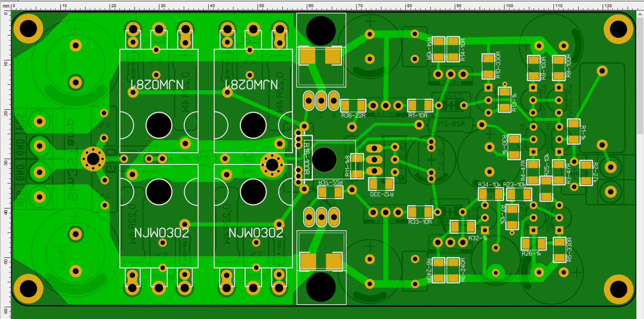Screen dimensions: 644x319
Task: Click the R10-330R resistor label
Action: pos(498,66)
